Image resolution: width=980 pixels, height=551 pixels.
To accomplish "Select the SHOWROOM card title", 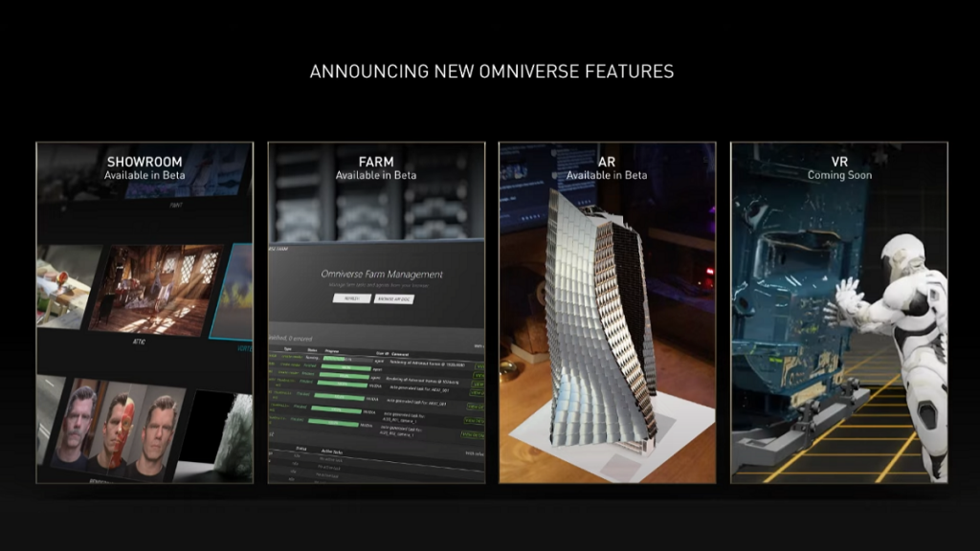I will (x=145, y=162).
